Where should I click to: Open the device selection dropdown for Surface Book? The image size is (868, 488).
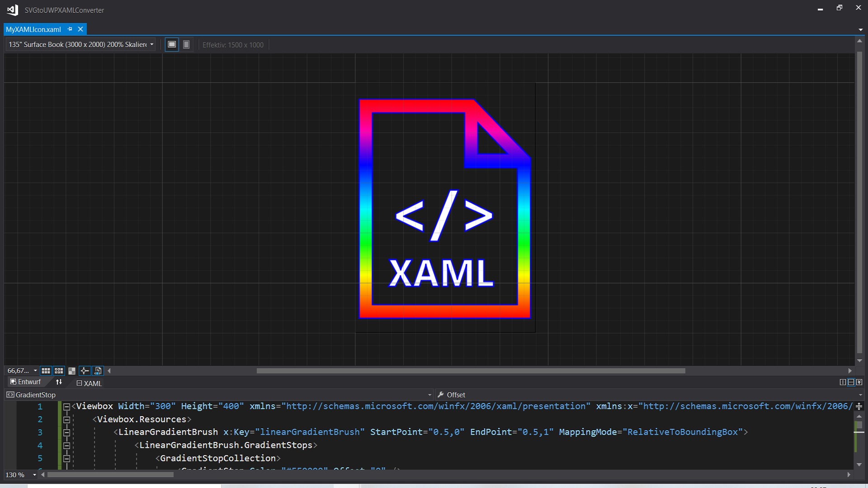152,44
